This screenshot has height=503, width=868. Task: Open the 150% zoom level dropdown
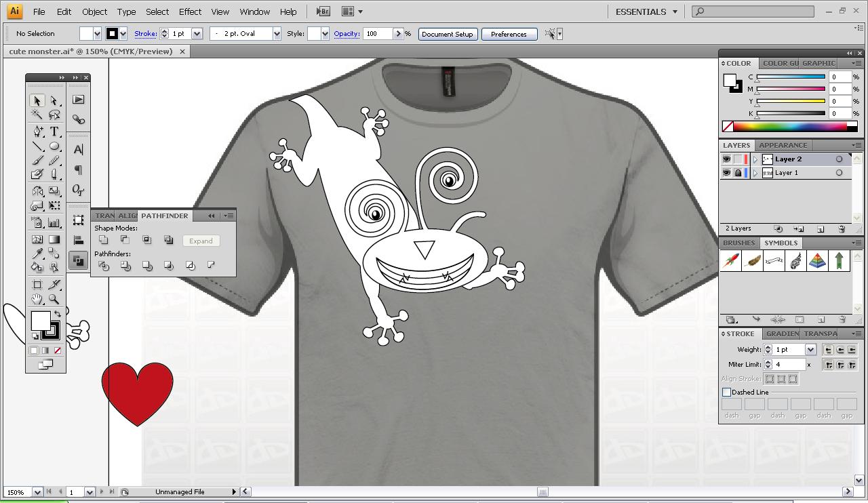coord(37,492)
